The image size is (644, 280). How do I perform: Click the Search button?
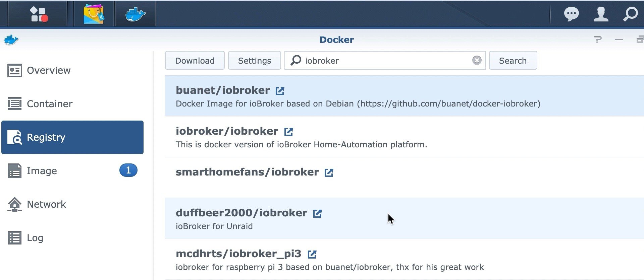tap(513, 60)
